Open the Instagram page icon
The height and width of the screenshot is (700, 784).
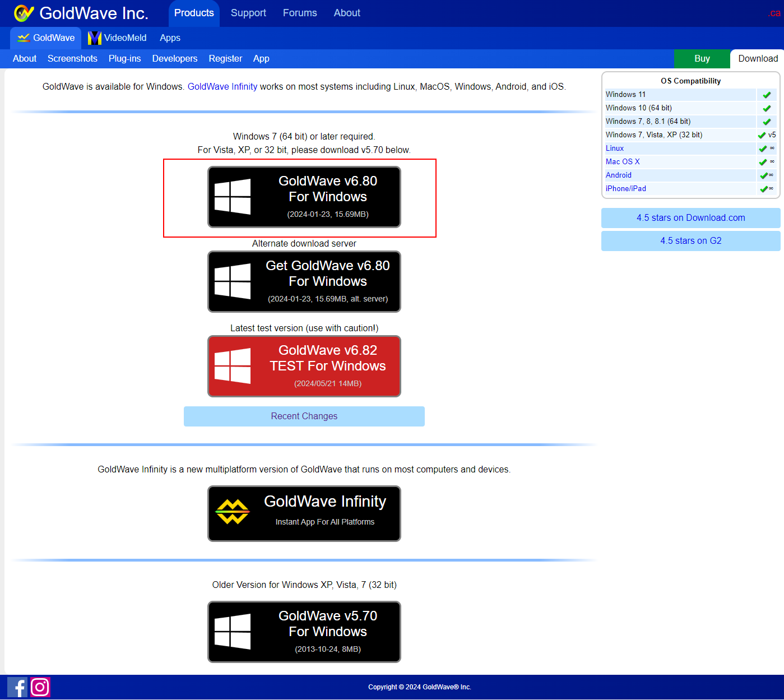[40, 687]
